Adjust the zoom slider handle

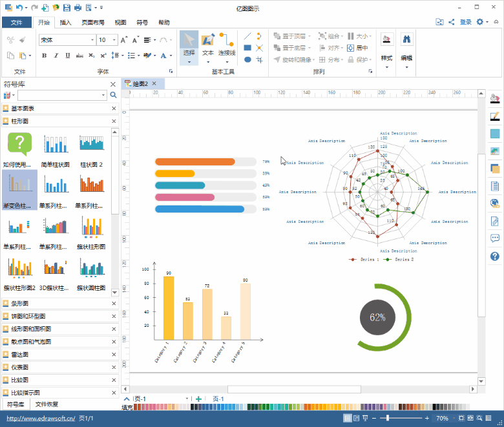pos(388,418)
